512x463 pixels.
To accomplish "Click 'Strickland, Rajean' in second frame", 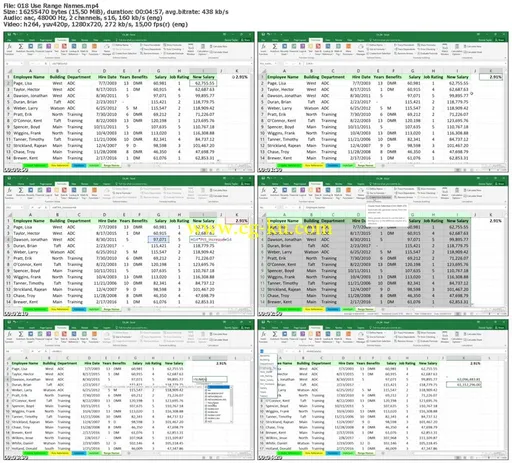I will click(284, 146).
